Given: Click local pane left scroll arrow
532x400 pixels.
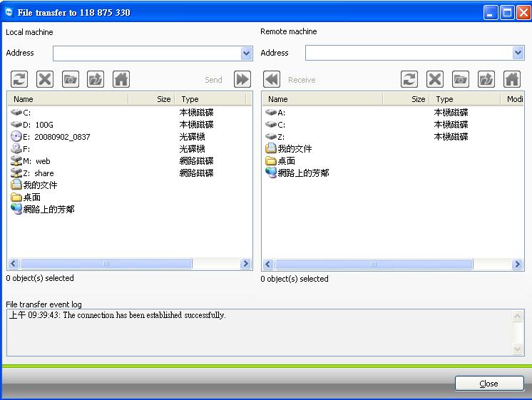Looking at the screenshot, I should coord(14,263).
